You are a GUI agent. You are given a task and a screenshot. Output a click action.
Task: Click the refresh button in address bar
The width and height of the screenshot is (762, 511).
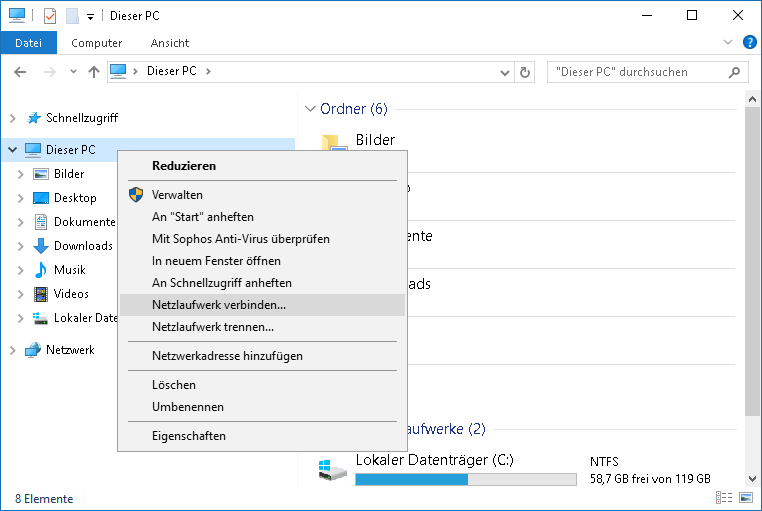coord(526,72)
